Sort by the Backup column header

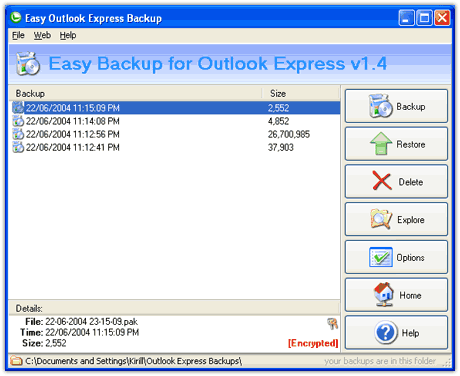[136, 94]
